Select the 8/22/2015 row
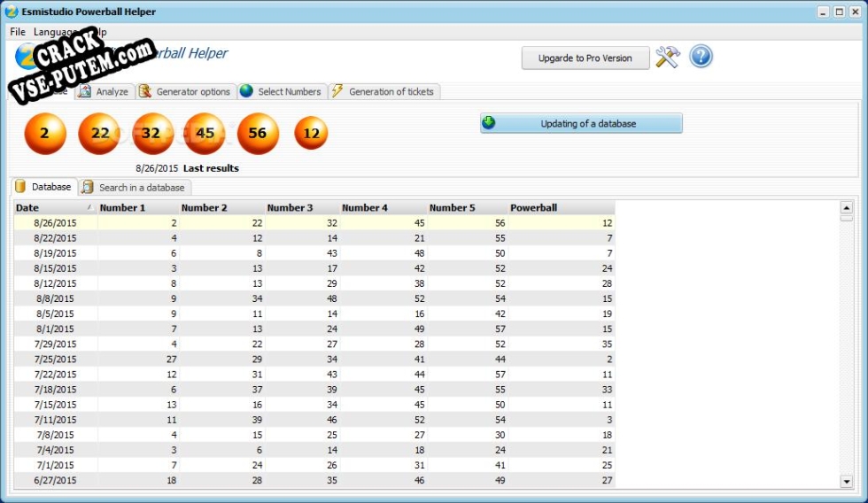 pyautogui.click(x=314, y=238)
